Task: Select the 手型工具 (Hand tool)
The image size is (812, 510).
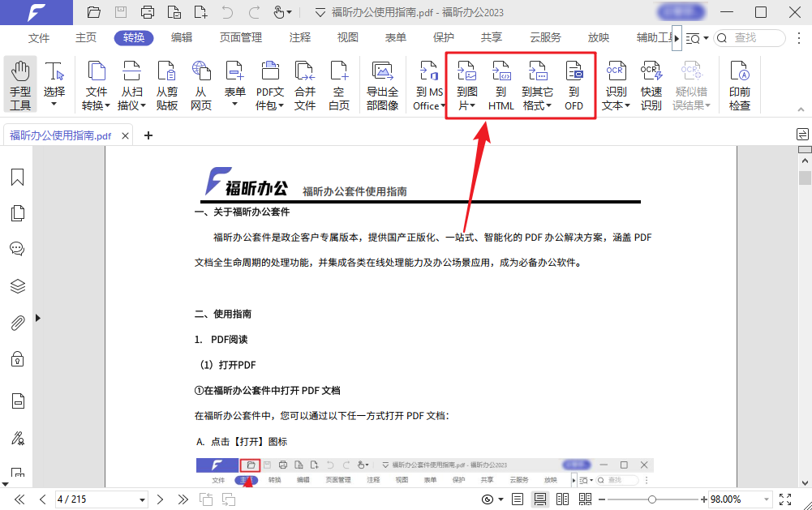Action: [19, 84]
